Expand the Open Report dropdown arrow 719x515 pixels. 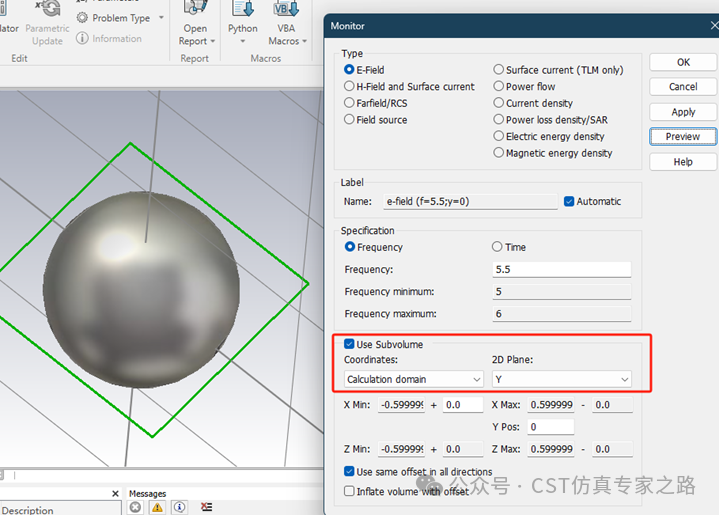point(213,41)
